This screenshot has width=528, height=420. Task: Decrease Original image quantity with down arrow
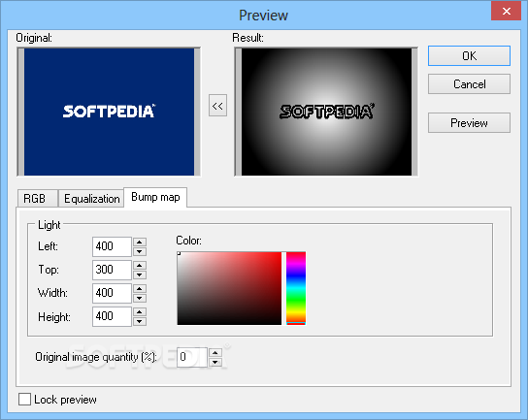coord(215,362)
